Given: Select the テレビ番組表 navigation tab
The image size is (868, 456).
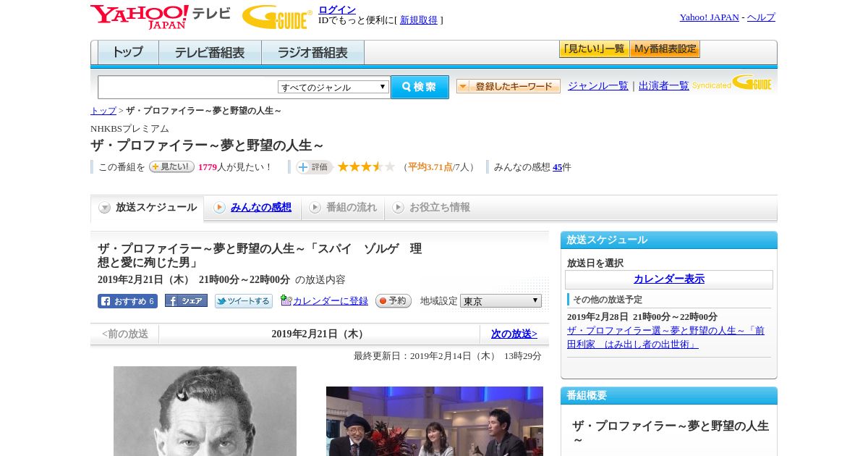Looking at the screenshot, I should tap(210, 53).
